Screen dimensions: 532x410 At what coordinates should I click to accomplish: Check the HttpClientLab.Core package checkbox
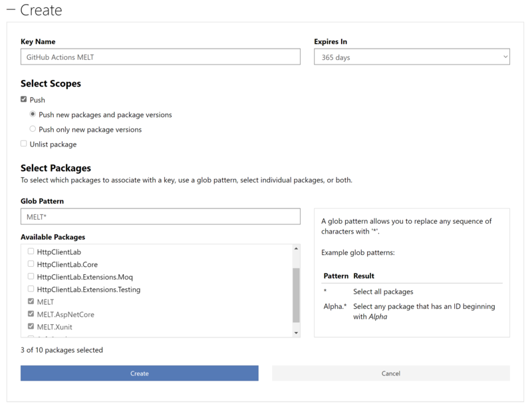click(x=31, y=264)
